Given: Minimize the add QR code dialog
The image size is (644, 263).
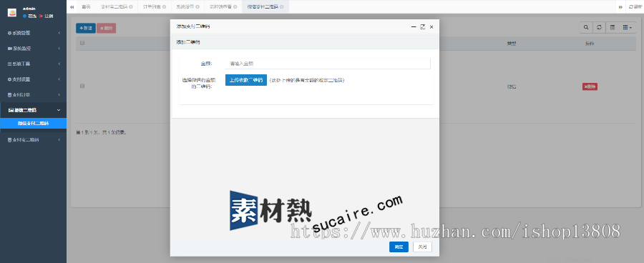Looking at the screenshot, I should (x=414, y=26).
